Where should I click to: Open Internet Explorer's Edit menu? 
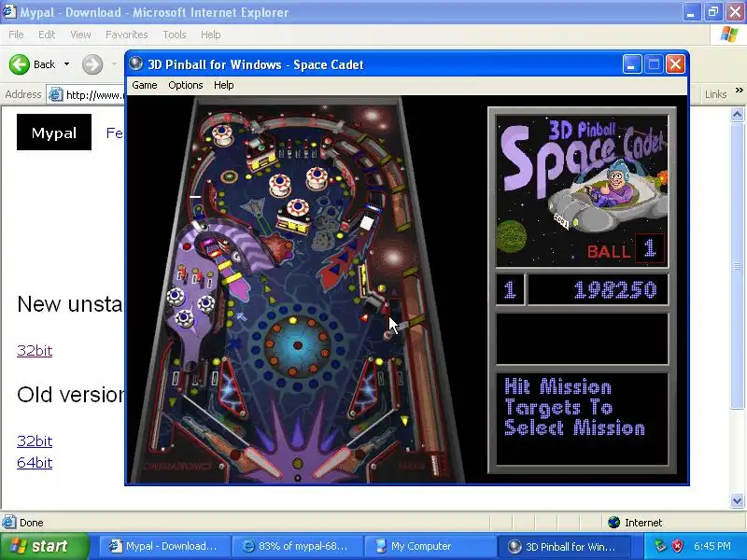47,35
